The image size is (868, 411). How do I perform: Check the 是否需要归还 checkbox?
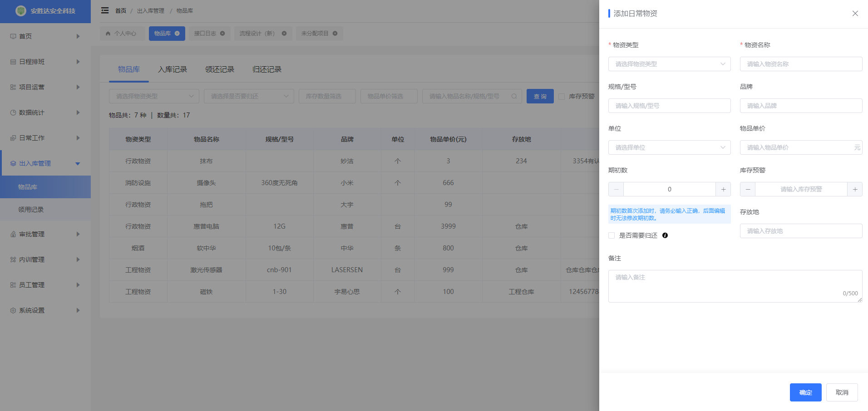click(612, 235)
